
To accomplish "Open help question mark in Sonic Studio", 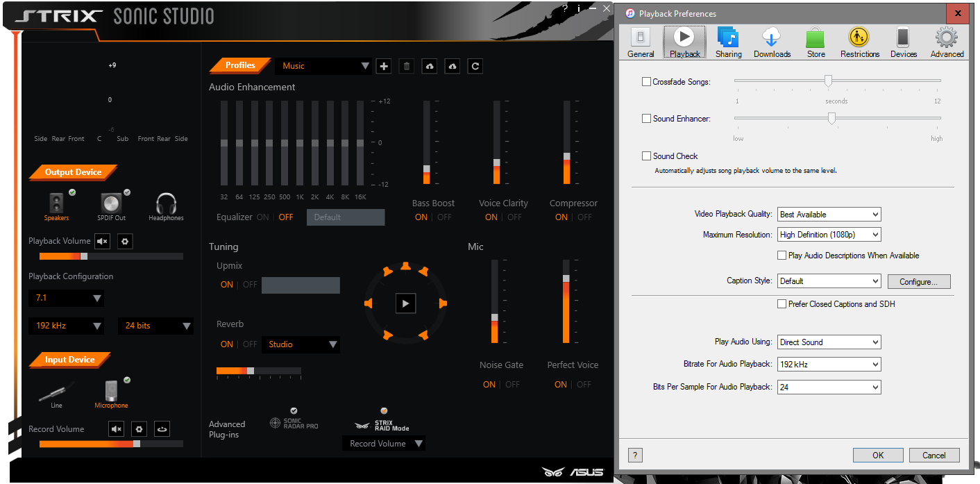I will 565,9.
